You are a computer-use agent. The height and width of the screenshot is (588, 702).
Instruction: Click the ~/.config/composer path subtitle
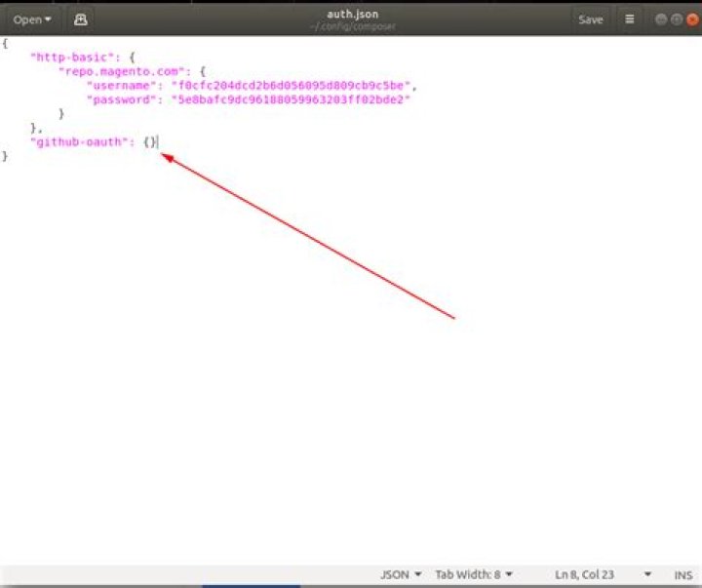coord(352,26)
